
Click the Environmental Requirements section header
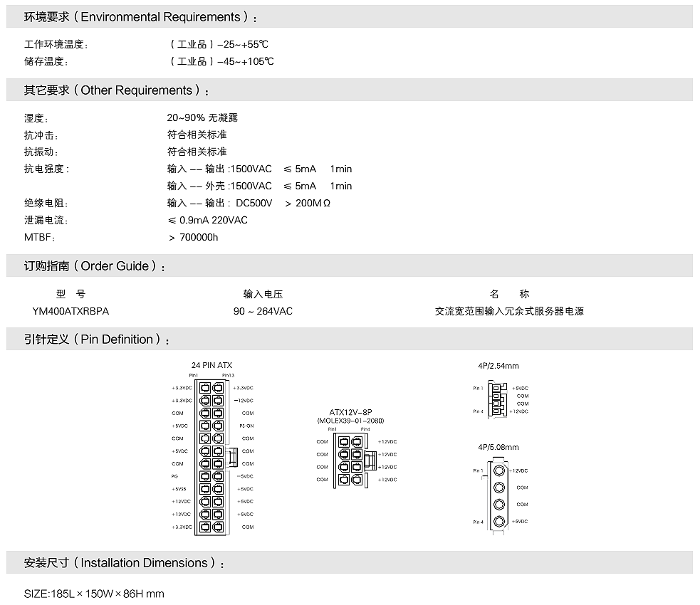point(141,17)
